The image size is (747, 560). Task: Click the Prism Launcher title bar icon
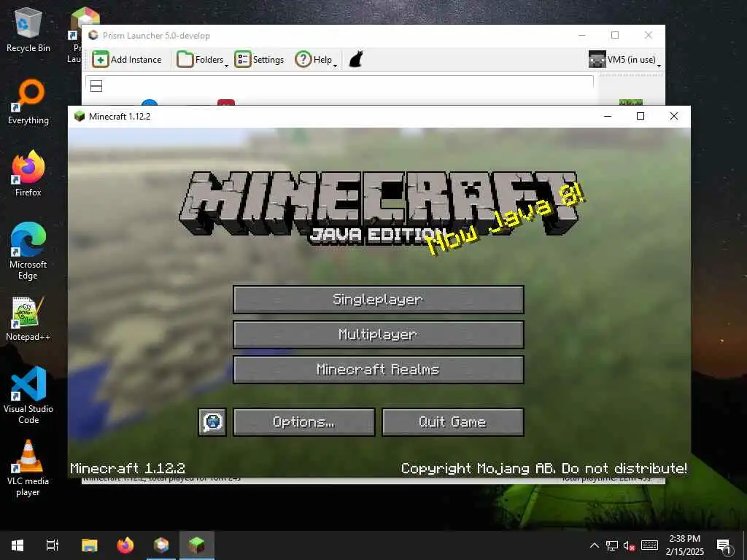pyautogui.click(x=93, y=35)
